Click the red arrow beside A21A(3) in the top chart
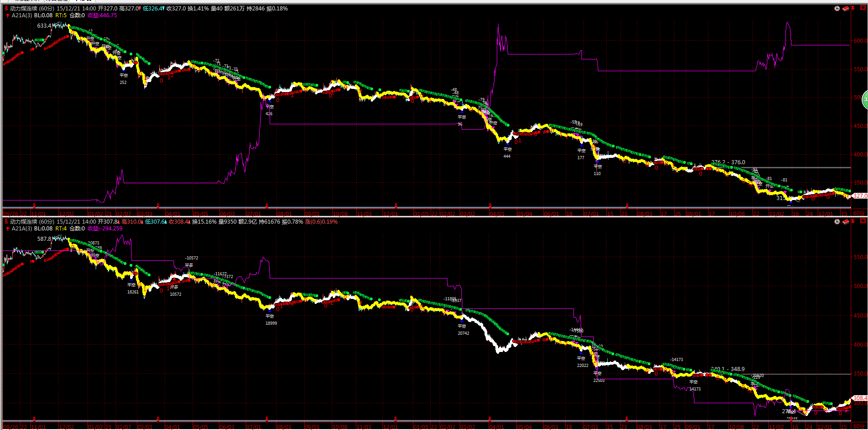 coord(7,15)
